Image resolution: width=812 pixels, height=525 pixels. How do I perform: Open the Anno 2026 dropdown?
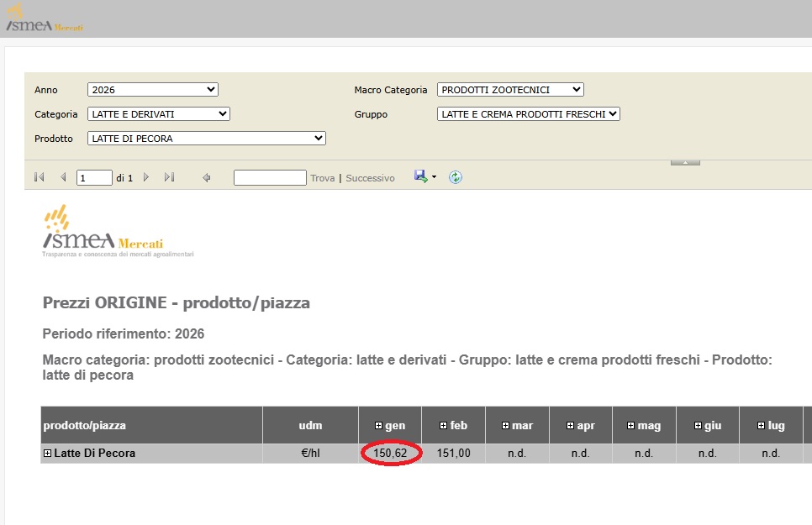(153, 90)
